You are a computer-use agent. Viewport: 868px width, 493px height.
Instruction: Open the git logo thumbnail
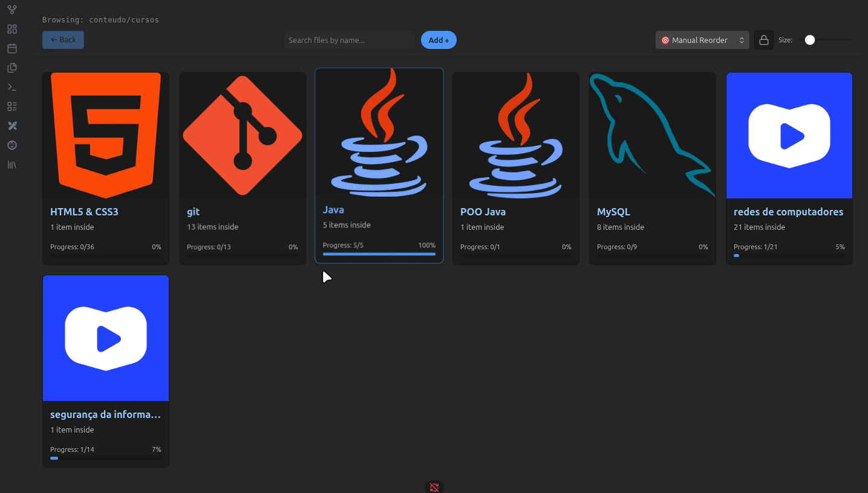click(243, 135)
